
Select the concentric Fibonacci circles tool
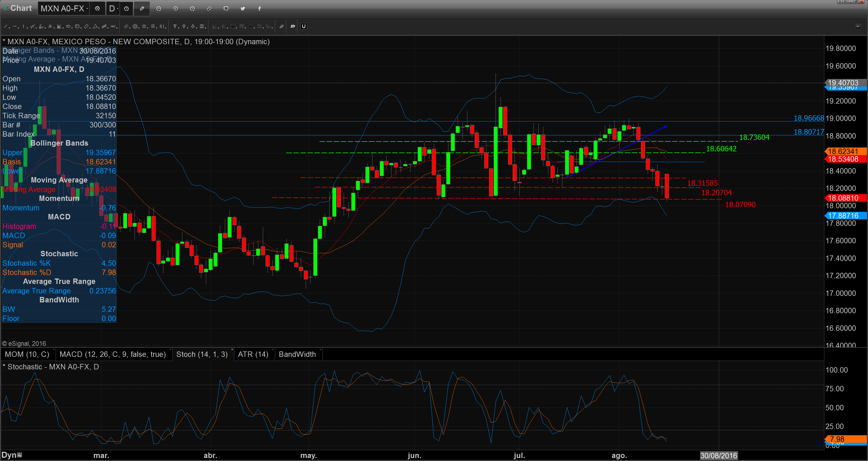click(135, 26)
